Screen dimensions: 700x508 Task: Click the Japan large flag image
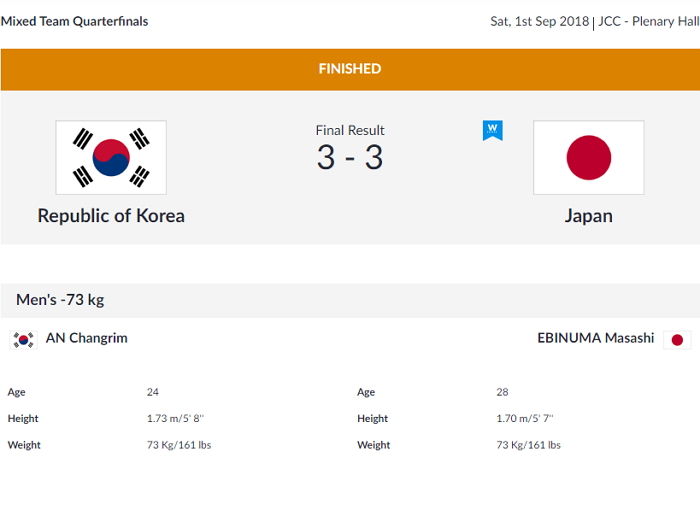pyautogui.click(x=589, y=158)
